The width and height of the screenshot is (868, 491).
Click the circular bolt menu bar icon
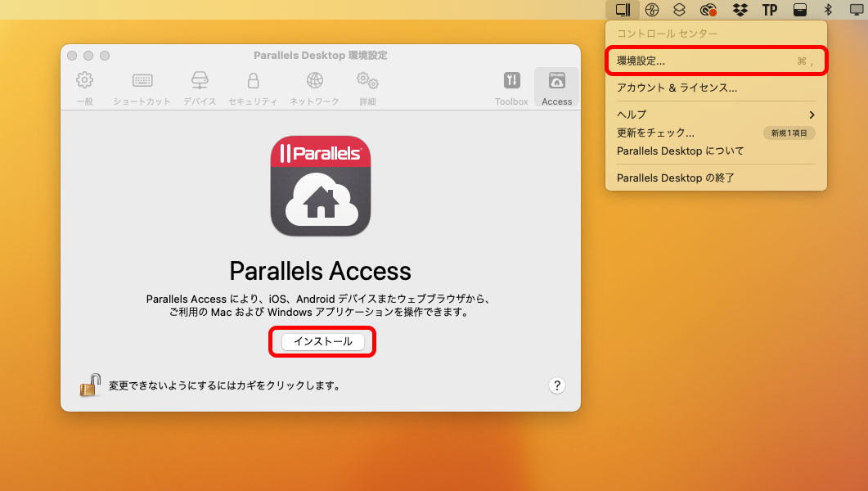652,9
